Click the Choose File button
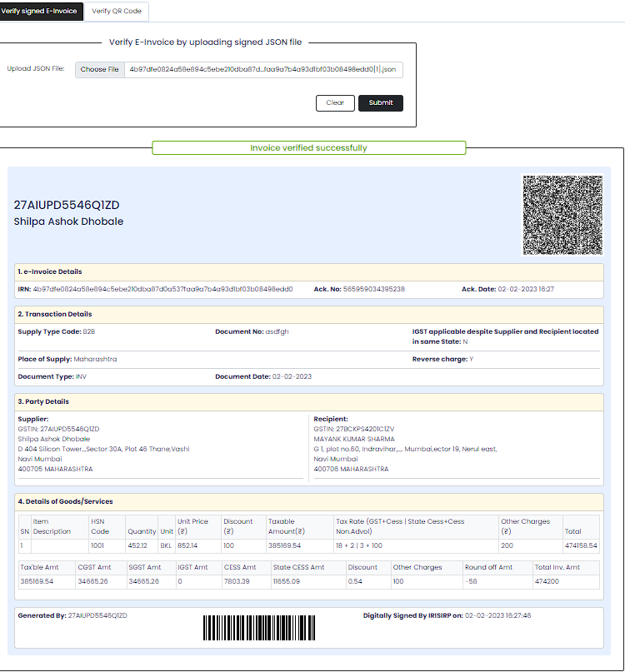 (99, 69)
